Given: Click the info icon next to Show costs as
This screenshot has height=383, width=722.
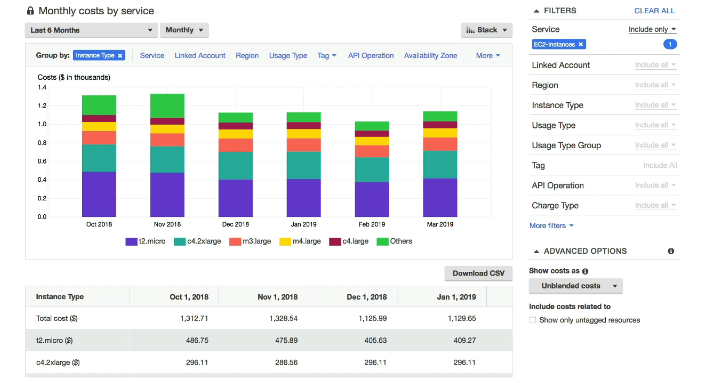Looking at the screenshot, I should click(x=585, y=271).
